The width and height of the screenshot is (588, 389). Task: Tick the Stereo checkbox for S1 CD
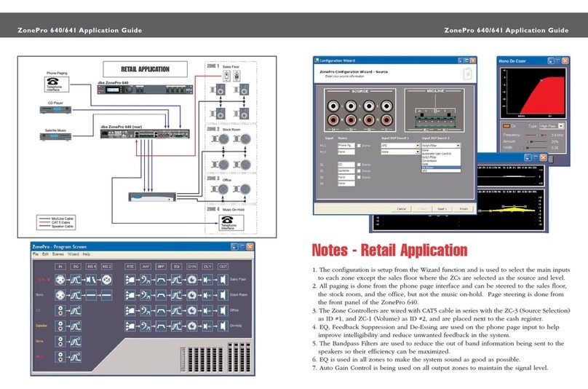click(359, 165)
